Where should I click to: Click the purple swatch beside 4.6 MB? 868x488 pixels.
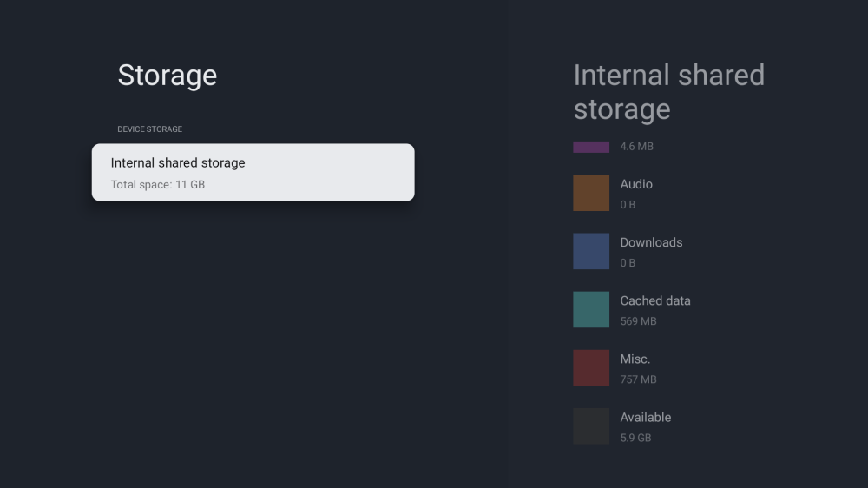tap(591, 147)
